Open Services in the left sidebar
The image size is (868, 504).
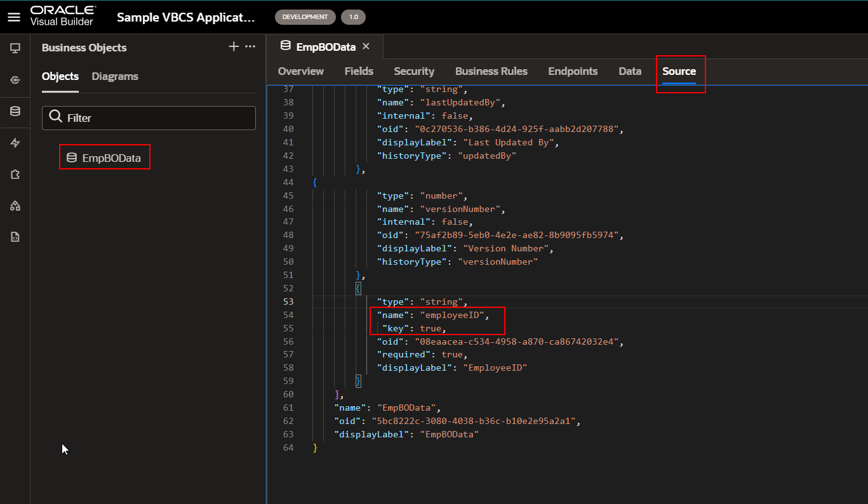[15, 80]
